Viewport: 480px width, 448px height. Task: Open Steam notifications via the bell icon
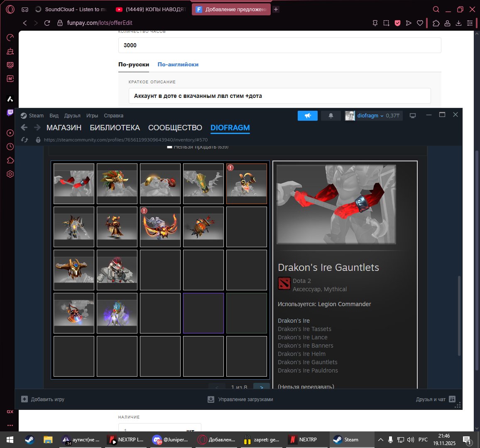click(x=331, y=116)
